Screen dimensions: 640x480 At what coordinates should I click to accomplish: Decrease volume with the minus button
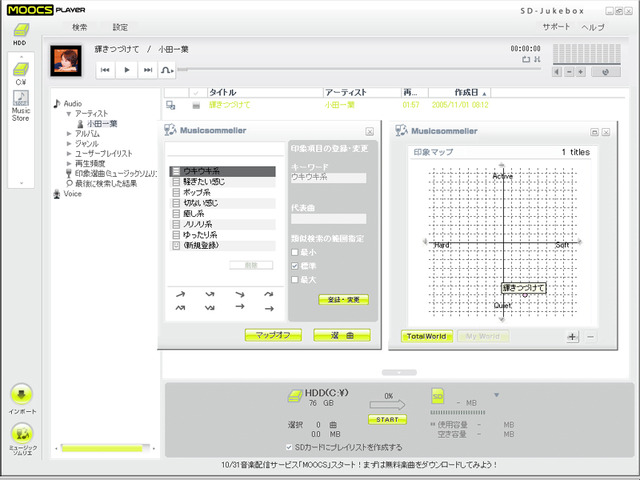pyautogui.click(x=569, y=72)
